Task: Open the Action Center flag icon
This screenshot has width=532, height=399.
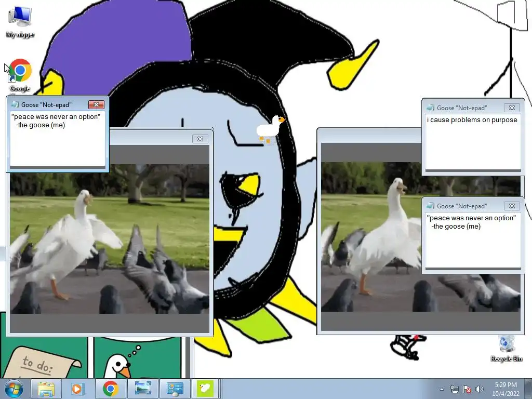Action: pyautogui.click(x=467, y=389)
